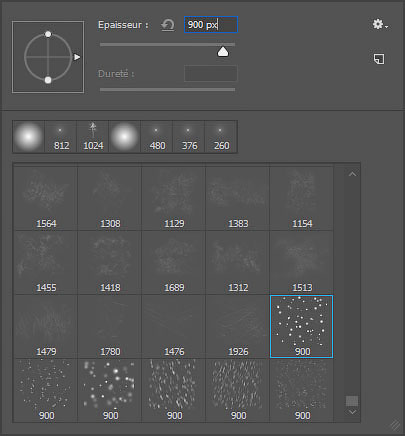Screen dimensions: 405x436
Task: Pick the highlighted snow dots brush 900
Action: click(x=302, y=326)
